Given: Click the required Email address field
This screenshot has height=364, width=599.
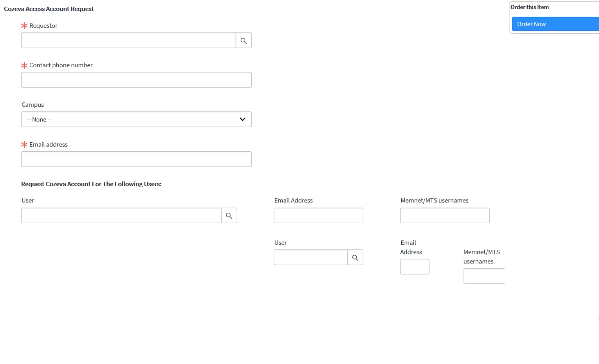Looking at the screenshot, I should pos(136,159).
